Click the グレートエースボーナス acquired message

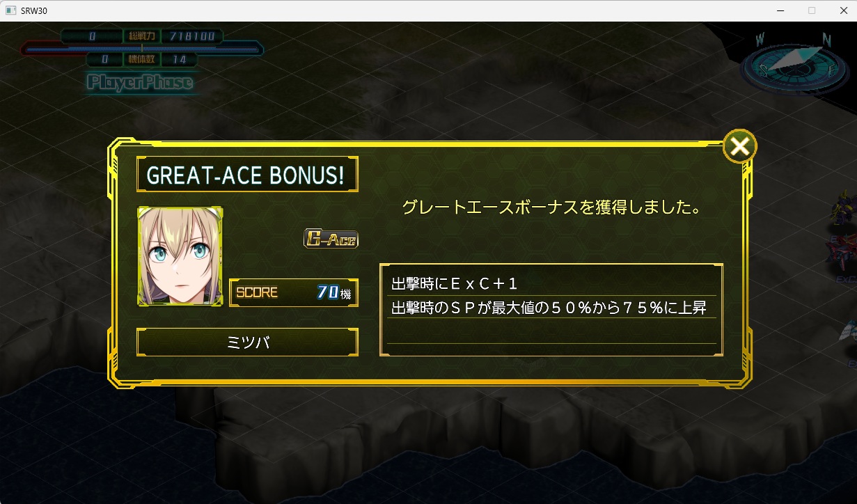(x=551, y=207)
